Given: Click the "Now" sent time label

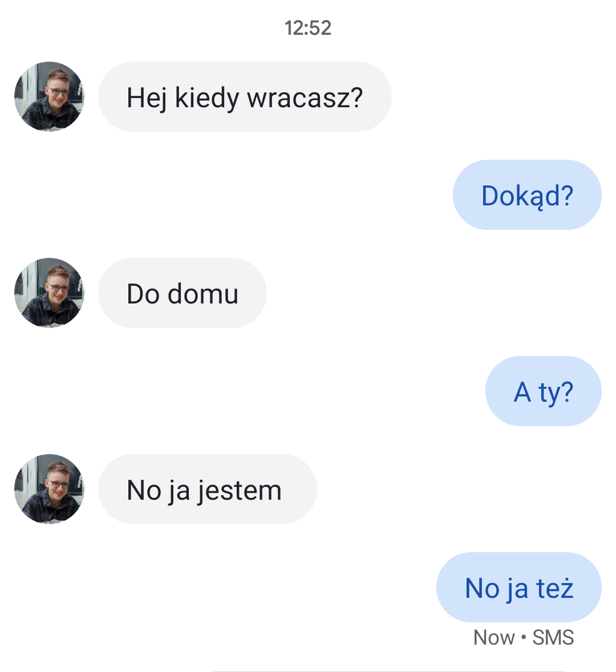Looking at the screenshot, I should pyautogui.click(x=494, y=637).
